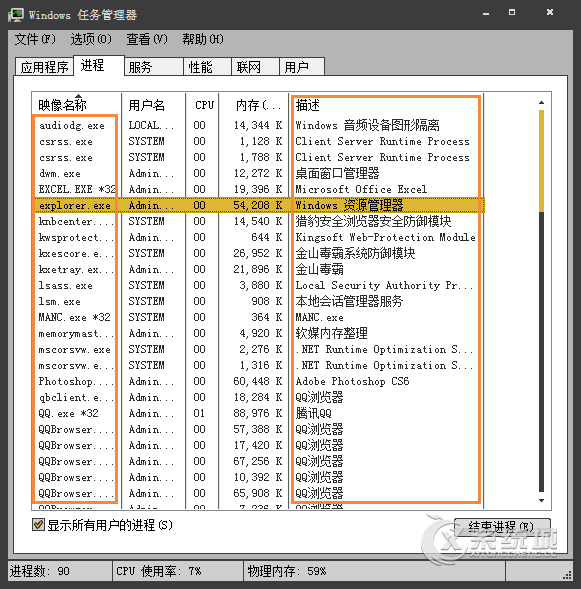
Task: Click description Kingsoft Web-Protection Module
Action: click(385, 237)
